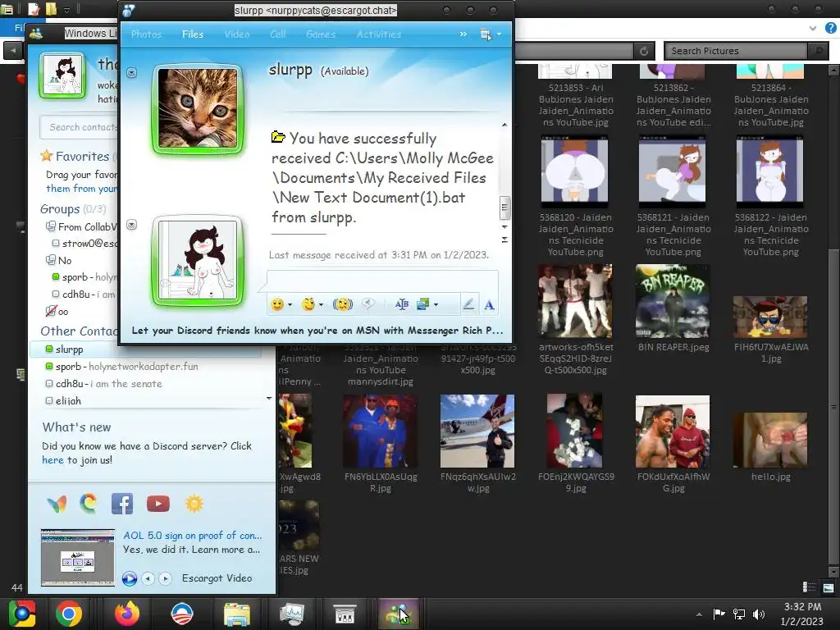
Task: Open dropdown arrow beside chat menu icon
Action: 499,34
